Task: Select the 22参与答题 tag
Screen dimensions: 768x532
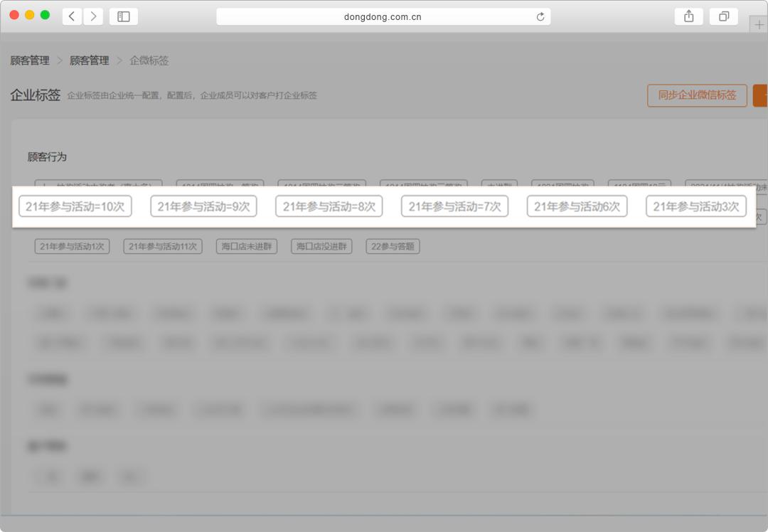Action: pyautogui.click(x=393, y=246)
